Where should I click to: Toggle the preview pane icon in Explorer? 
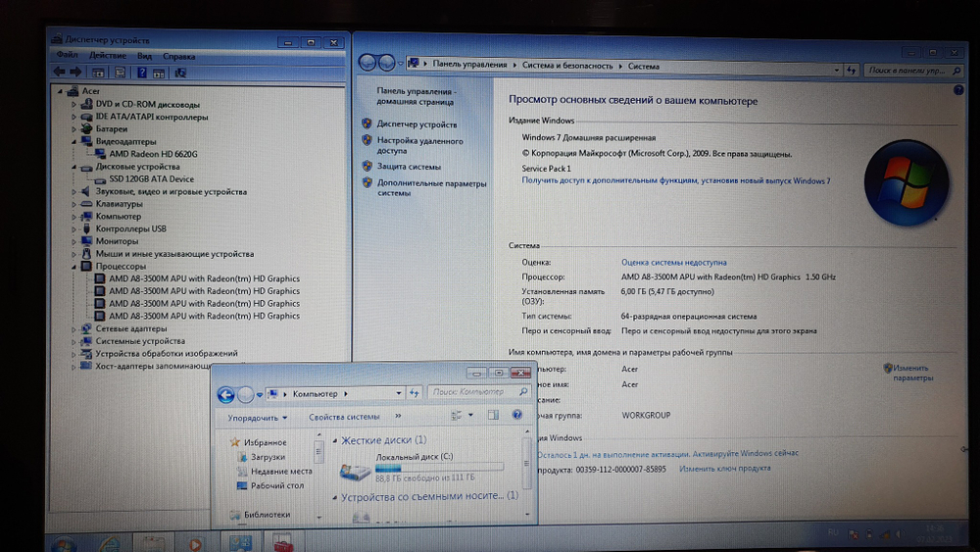pos(493,415)
